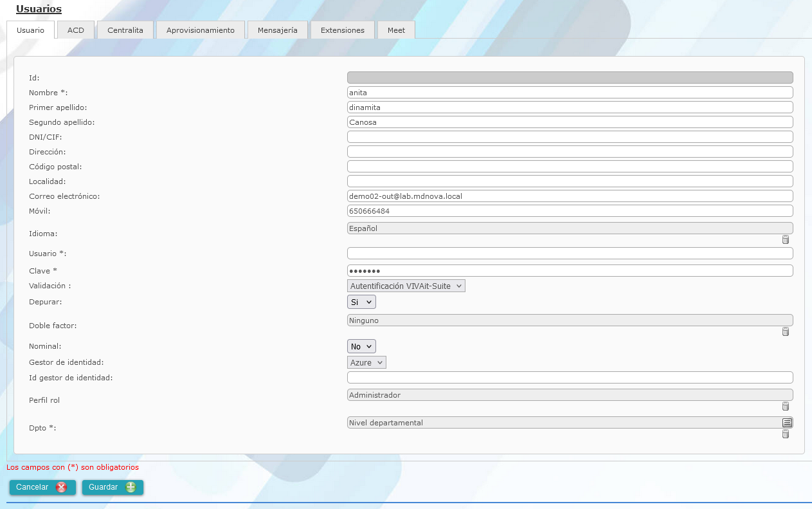Open the Centralita tab

coord(125,30)
